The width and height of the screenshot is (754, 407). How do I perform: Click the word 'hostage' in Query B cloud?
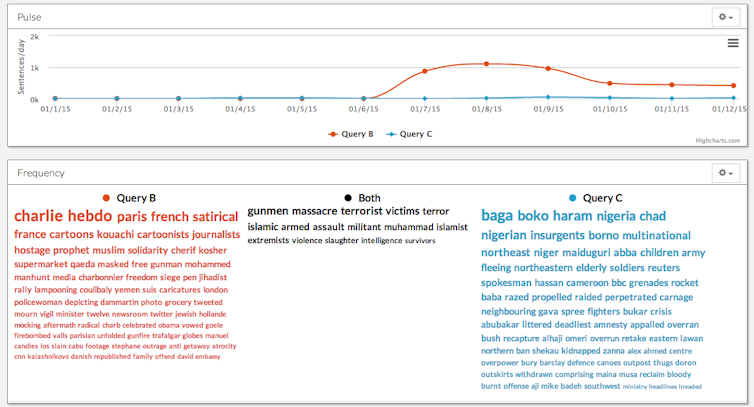coord(32,250)
